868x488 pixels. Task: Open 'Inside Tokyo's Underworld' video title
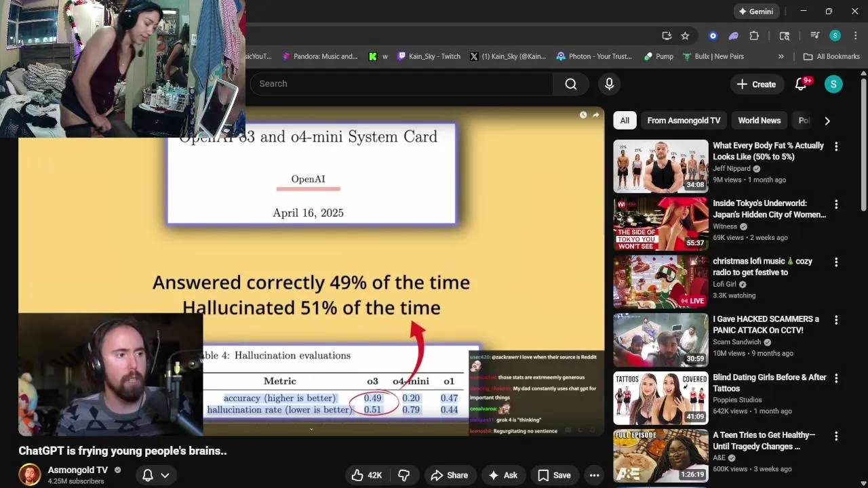pyautogui.click(x=769, y=209)
